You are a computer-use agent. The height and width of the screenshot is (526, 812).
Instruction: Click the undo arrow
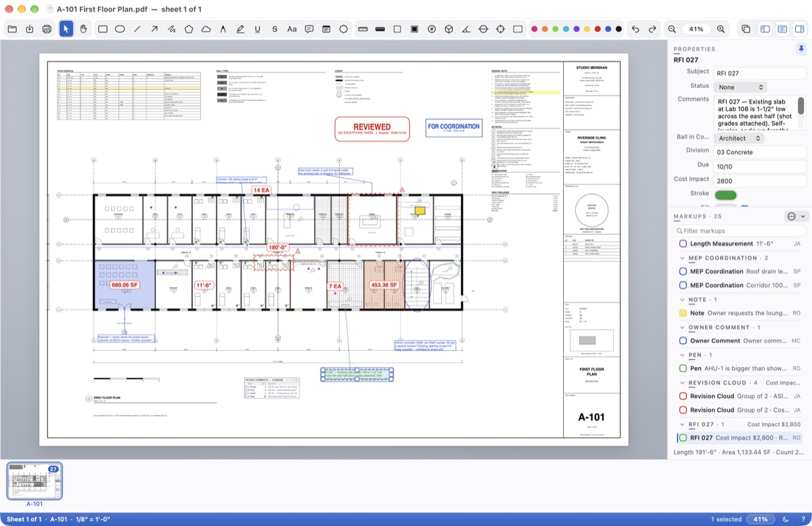(635, 29)
